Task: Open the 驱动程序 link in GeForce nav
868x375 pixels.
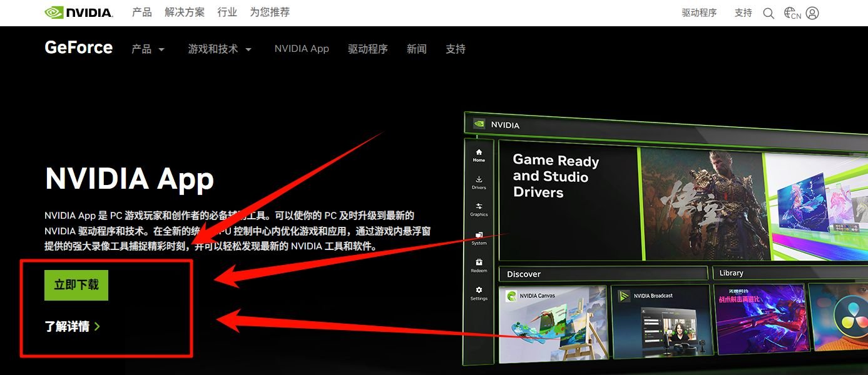Action: coord(368,49)
